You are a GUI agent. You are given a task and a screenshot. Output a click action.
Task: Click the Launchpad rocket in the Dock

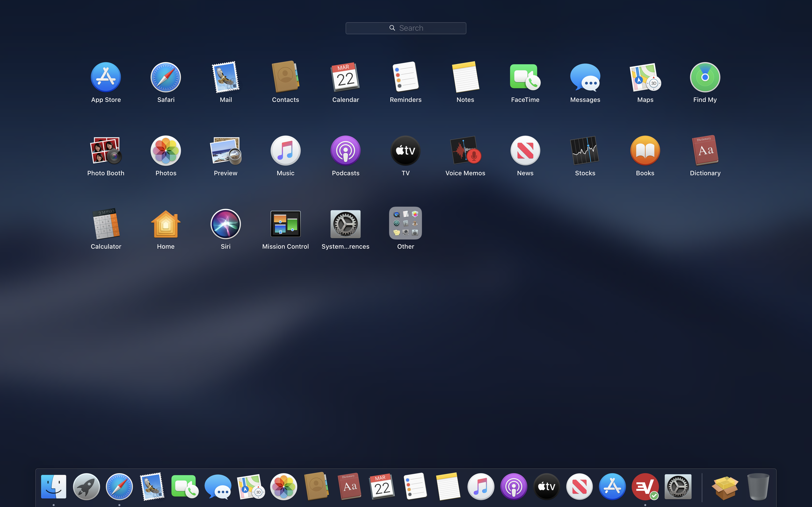point(86,486)
